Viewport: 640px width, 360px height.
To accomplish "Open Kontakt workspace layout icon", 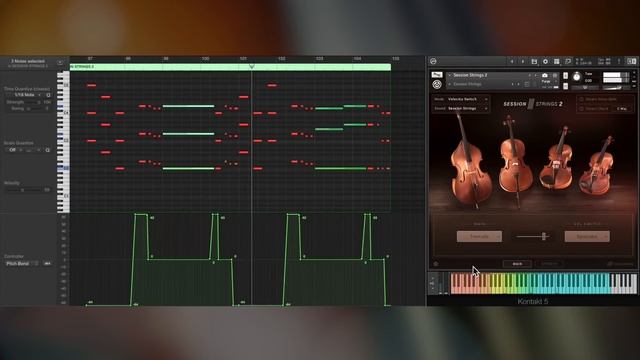I will (557, 61).
